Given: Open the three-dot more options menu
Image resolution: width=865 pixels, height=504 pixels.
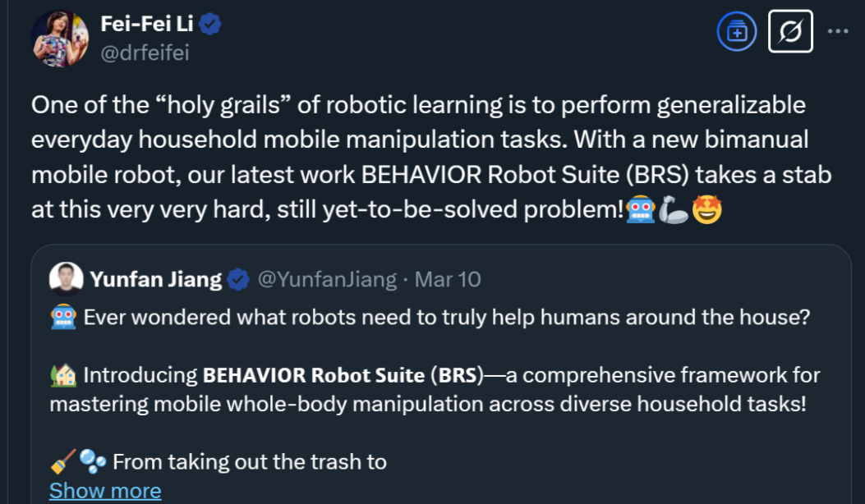Looking at the screenshot, I should [x=837, y=32].
